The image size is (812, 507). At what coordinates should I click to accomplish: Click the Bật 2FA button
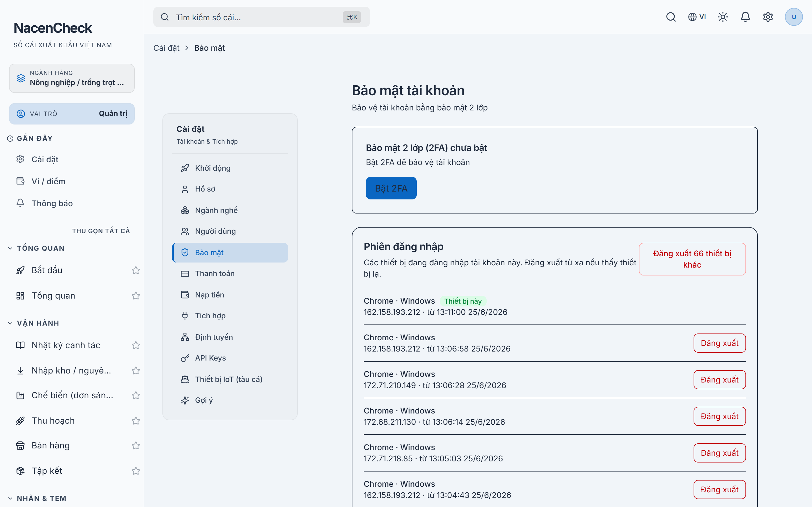pyautogui.click(x=391, y=188)
